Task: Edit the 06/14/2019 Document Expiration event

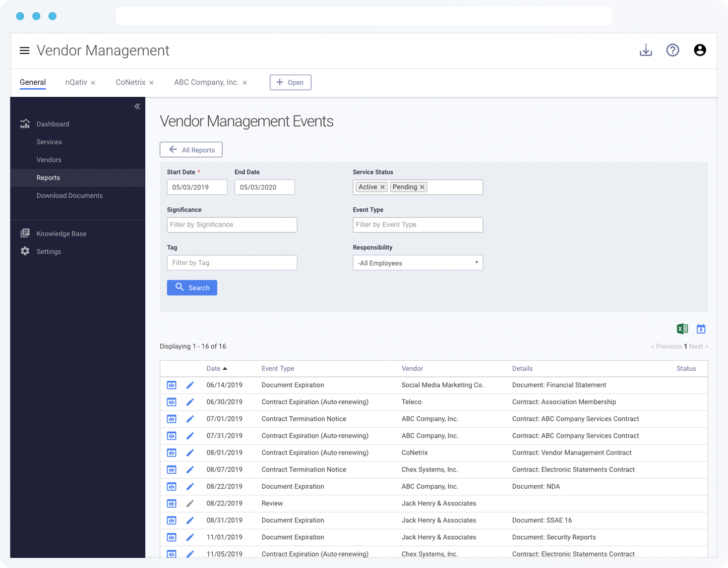Action: click(190, 385)
